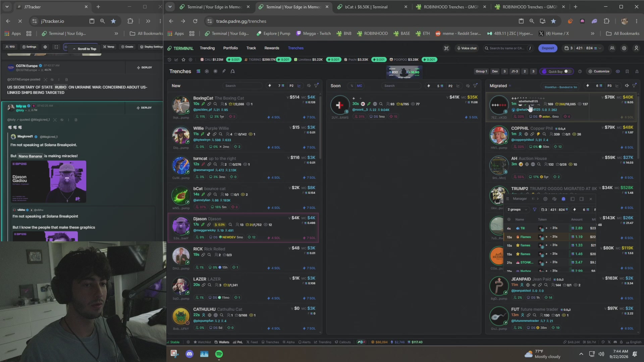
Task: Select P2 preset in the Soon column
Action: point(450,86)
